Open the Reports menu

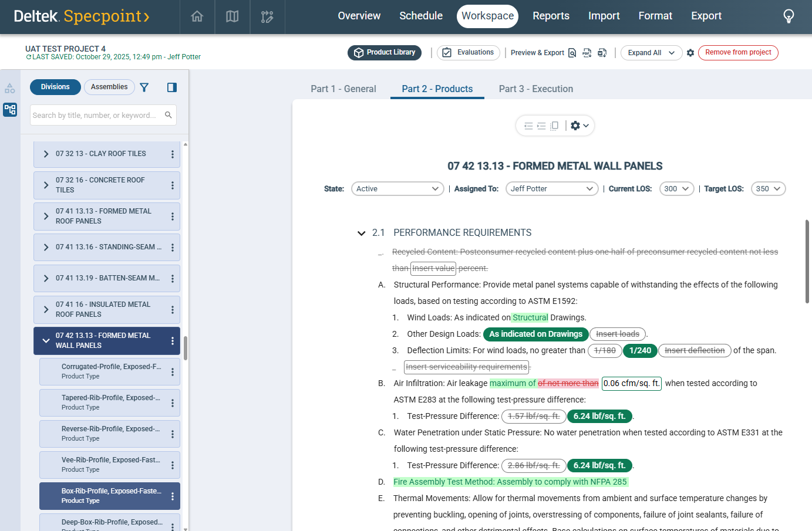[550, 16]
